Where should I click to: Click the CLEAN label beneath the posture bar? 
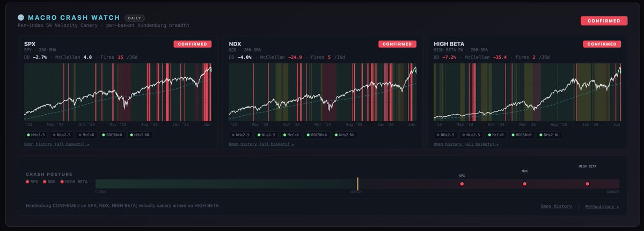click(100, 191)
